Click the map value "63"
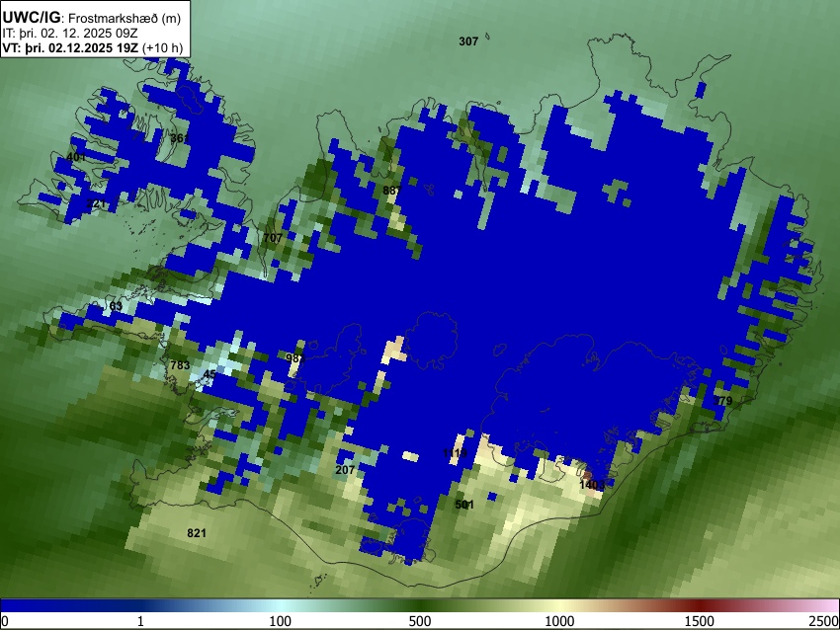Viewport: 840px width, 630px height. pos(116,306)
